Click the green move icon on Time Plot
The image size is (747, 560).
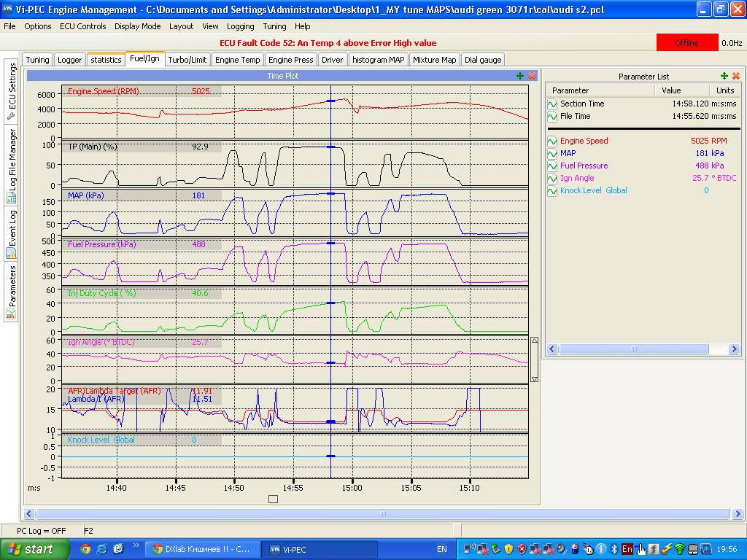[520, 76]
